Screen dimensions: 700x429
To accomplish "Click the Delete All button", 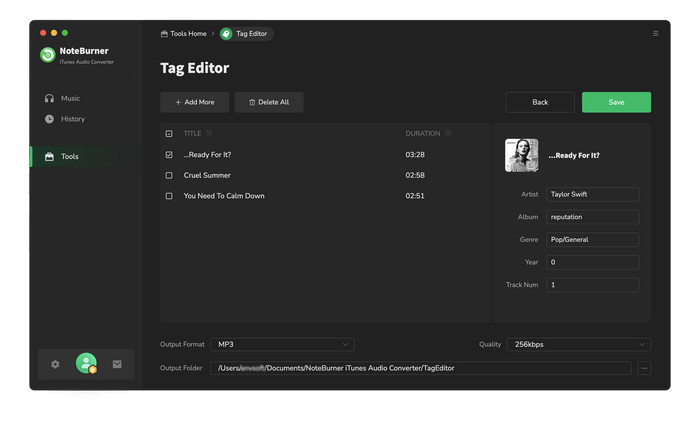I will point(269,102).
